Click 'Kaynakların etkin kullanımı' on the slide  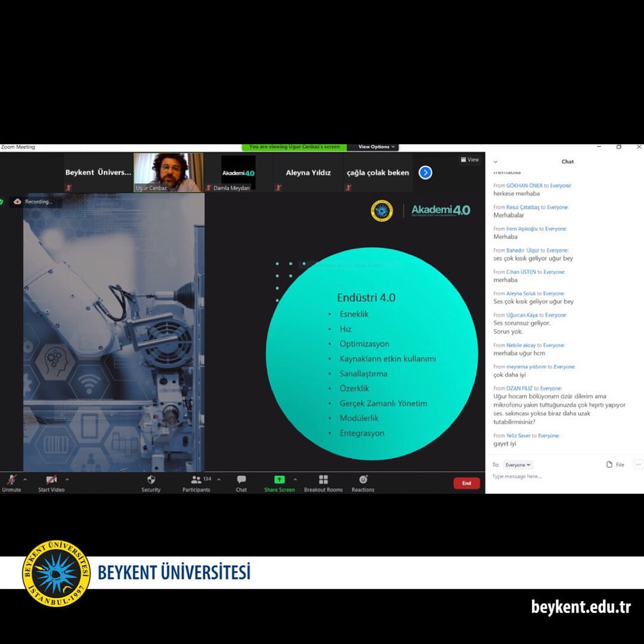click(x=388, y=359)
